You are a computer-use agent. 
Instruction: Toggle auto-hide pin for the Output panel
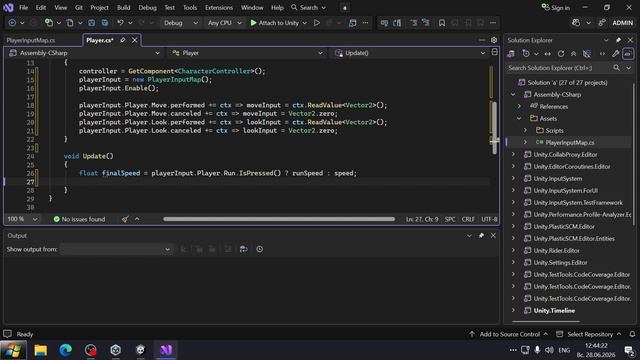click(481, 236)
